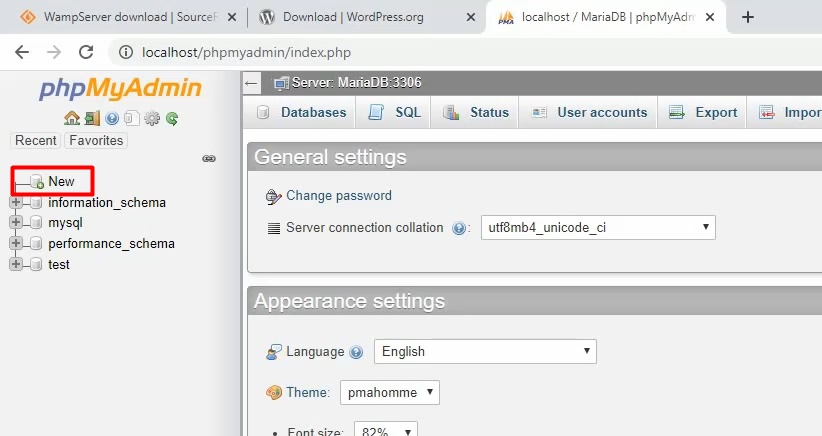Click the test database cylinder icon
This screenshot has height=436, width=822.
[36, 264]
